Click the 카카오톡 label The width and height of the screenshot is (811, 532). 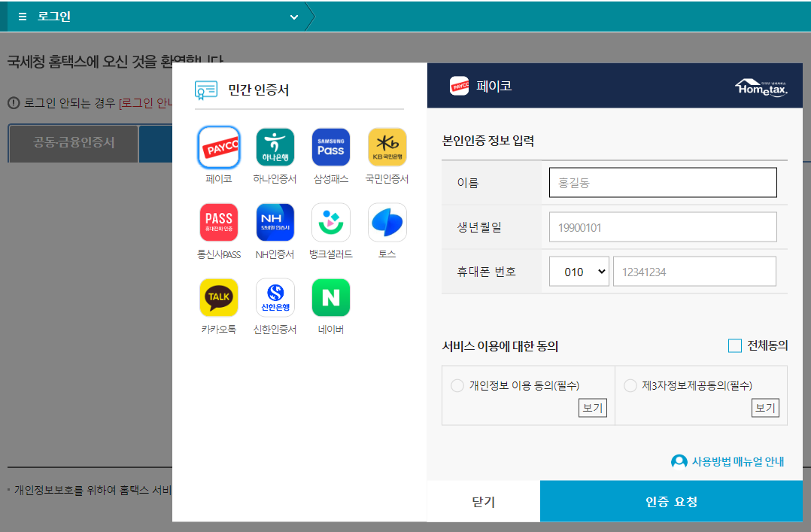[x=219, y=330]
